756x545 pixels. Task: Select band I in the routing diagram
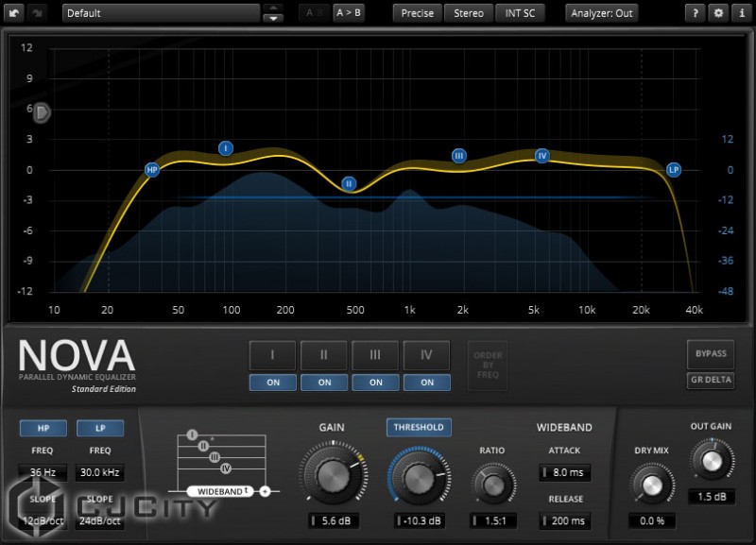(193, 434)
